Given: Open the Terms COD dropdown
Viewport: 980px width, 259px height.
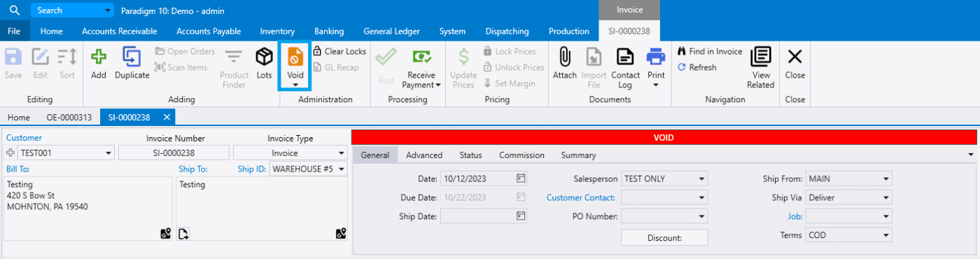Looking at the screenshot, I should pos(886,235).
